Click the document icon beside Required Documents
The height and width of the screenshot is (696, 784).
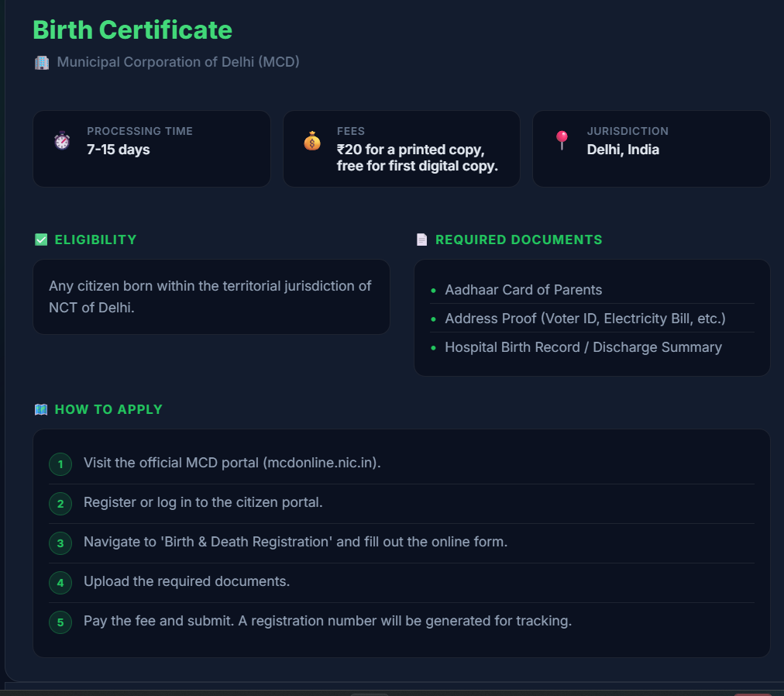pyautogui.click(x=422, y=239)
